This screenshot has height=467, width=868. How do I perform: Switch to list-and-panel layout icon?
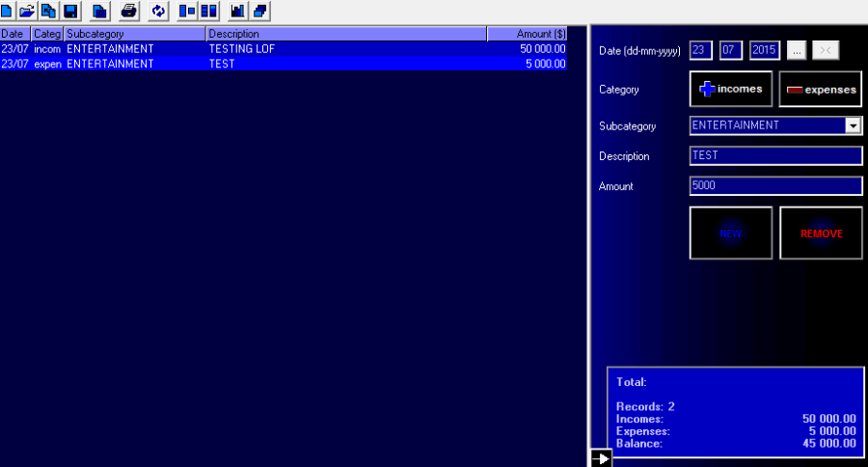pos(187,11)
